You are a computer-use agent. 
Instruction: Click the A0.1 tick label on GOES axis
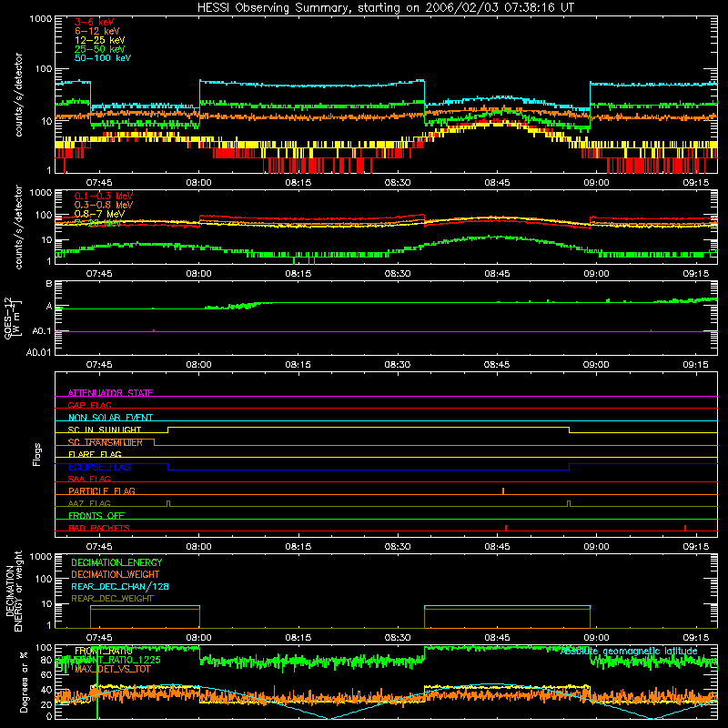pos(42,331)
